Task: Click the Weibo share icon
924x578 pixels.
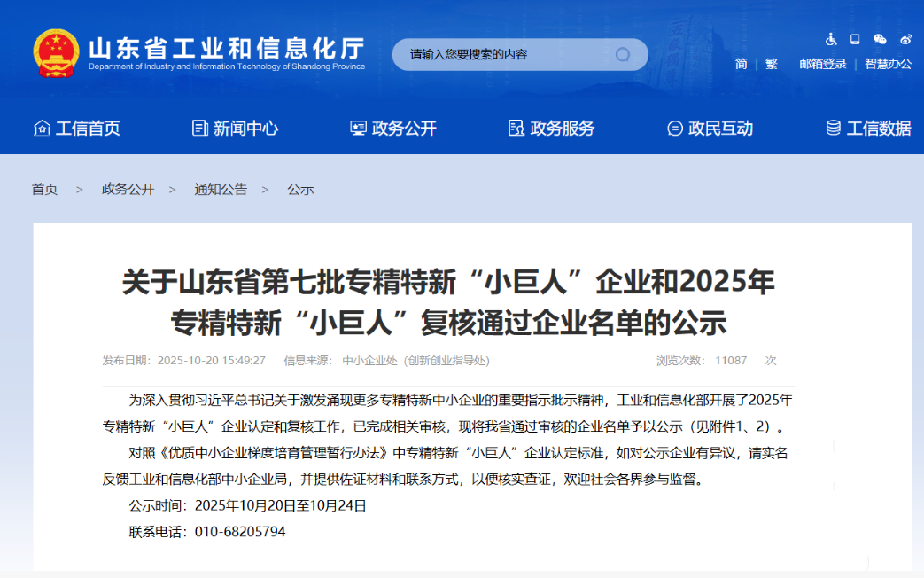Action: point(905,39)
